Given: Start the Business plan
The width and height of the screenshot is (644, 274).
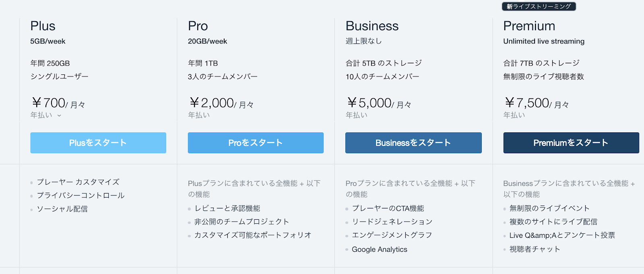Looking at the screenshot, I should [x=413, y=143].
